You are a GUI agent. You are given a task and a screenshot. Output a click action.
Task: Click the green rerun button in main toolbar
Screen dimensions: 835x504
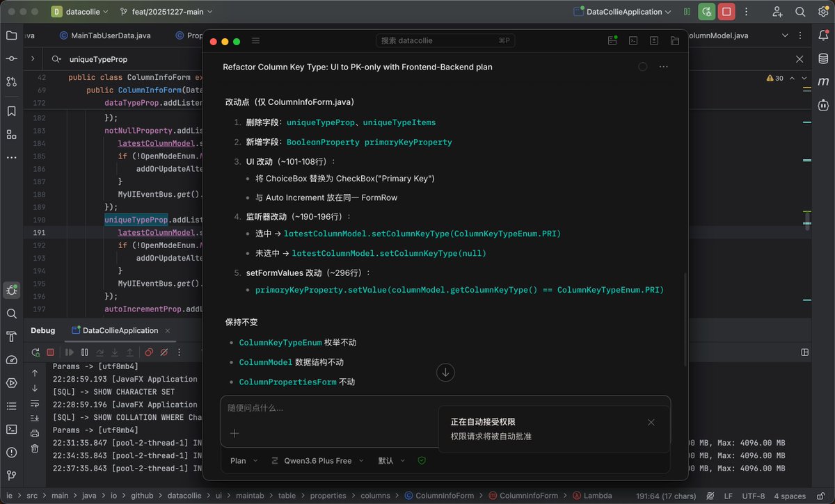pyautogui.click(x=707, y=12)
